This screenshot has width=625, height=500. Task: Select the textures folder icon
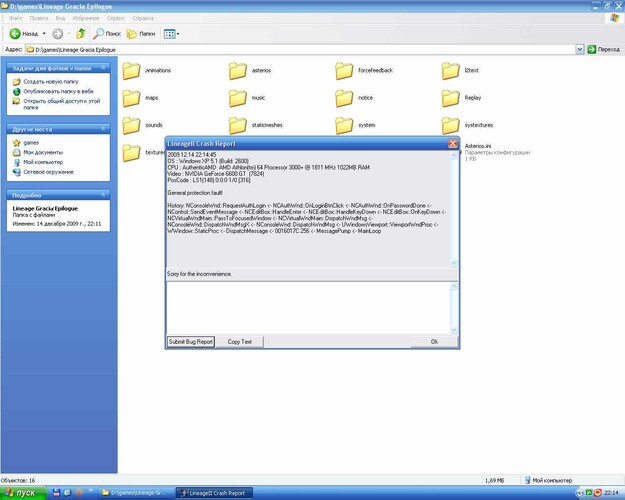(131, 153)
